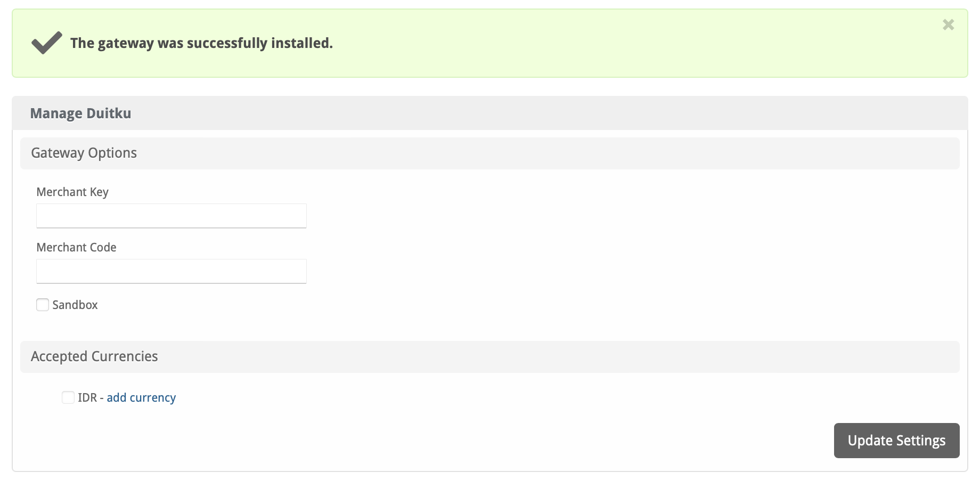Click the success checkmark icon
The width and height of the screenshot is (980, 488).
(x=46, y=43)
